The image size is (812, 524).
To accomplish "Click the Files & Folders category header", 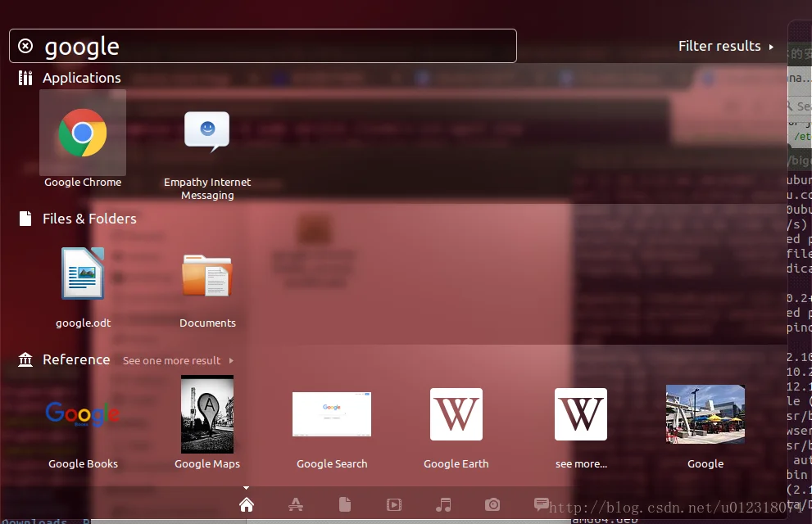I will click(x=89, y=219).
